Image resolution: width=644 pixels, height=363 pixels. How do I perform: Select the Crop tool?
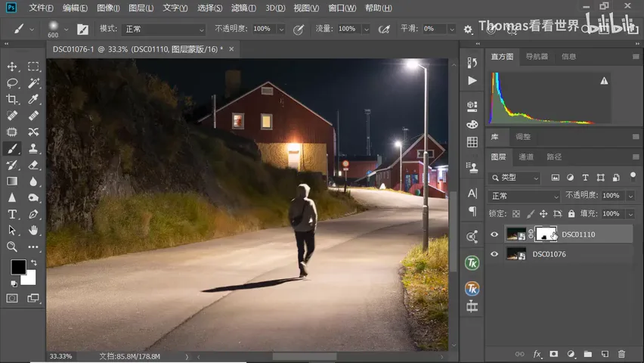[x=12, y=99]
